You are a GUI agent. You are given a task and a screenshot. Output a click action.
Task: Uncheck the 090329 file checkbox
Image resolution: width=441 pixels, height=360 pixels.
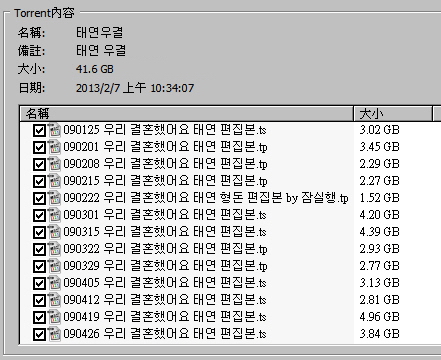[39, 266]
